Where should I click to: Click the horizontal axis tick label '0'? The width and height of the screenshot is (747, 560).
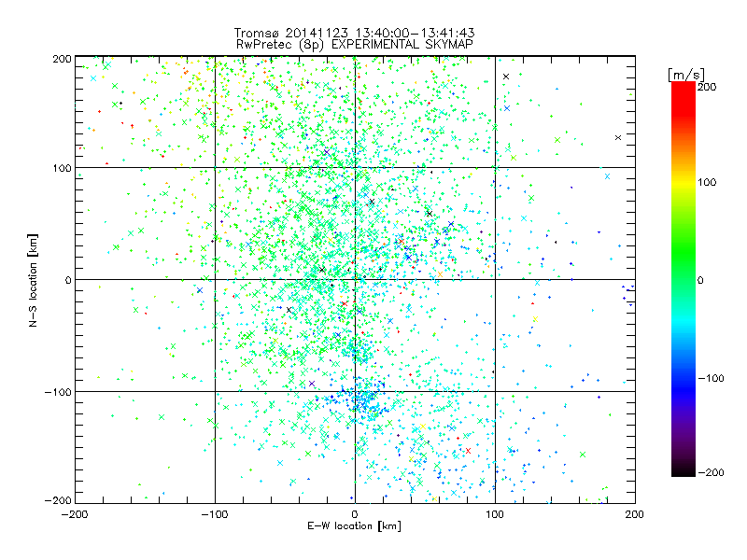355,514
